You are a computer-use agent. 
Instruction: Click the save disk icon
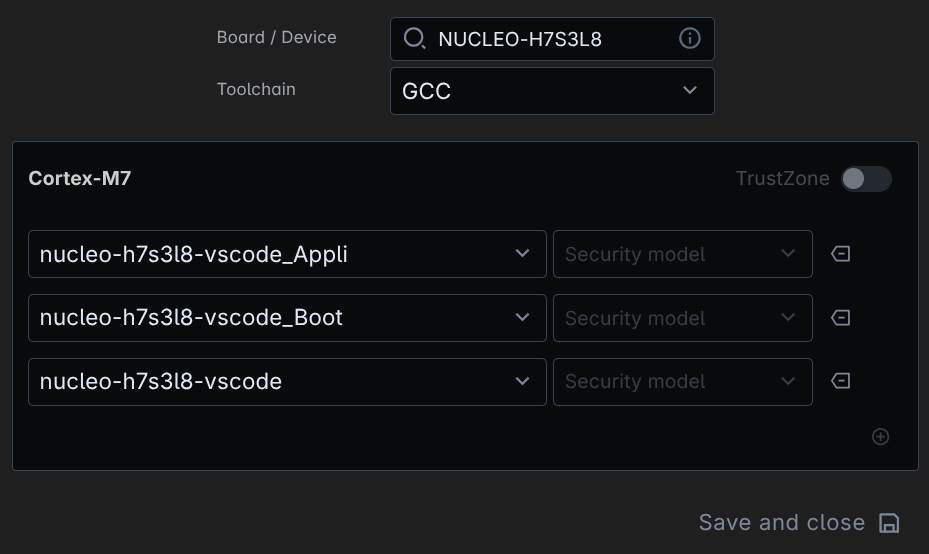(x=889, y=523)
